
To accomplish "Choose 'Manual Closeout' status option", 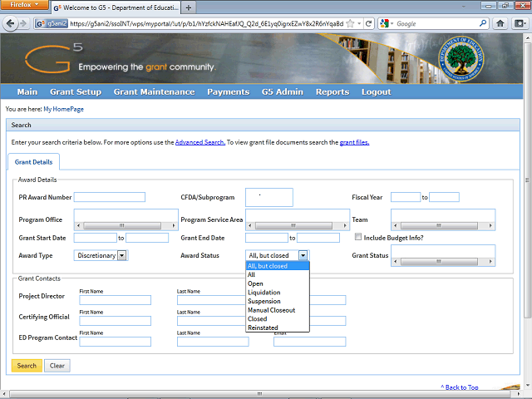I will (x=277, y=310).
